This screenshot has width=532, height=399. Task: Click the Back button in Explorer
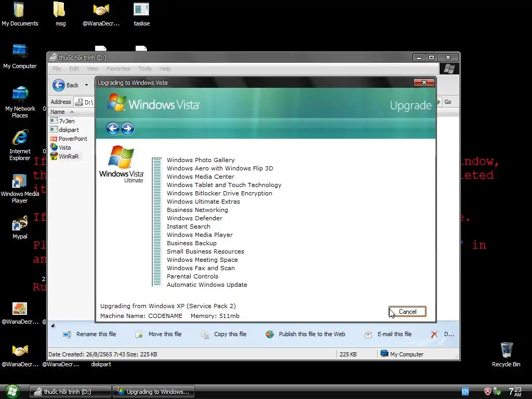[66, 85]
